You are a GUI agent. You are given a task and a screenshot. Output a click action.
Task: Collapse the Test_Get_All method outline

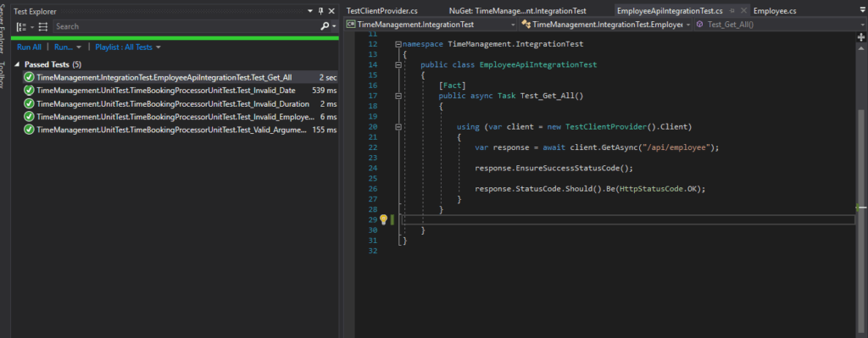(398, 96)
